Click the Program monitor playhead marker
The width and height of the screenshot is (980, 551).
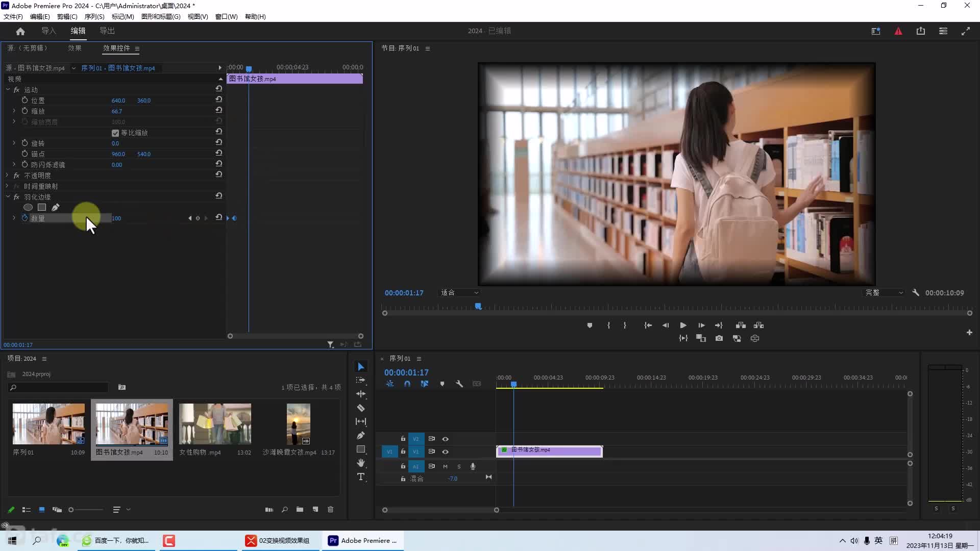click(x=478, y=306)
